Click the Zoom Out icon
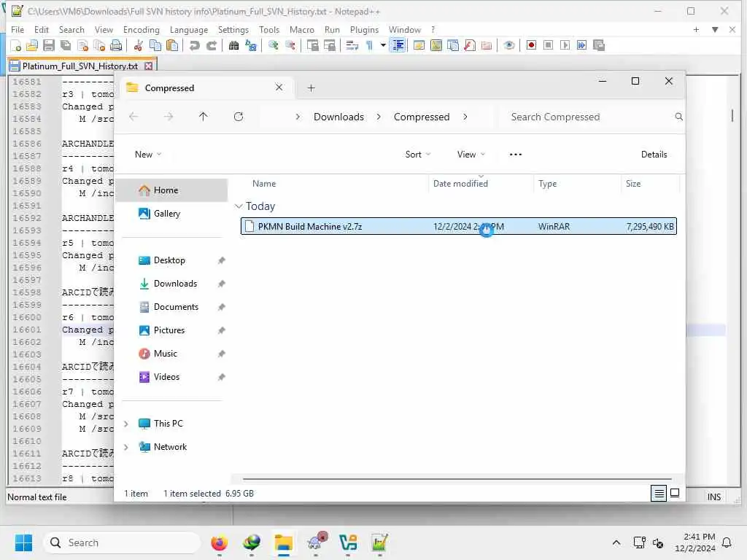Image resolution: width=747 pixels, height=560 pixels. [x=290, y=45]
